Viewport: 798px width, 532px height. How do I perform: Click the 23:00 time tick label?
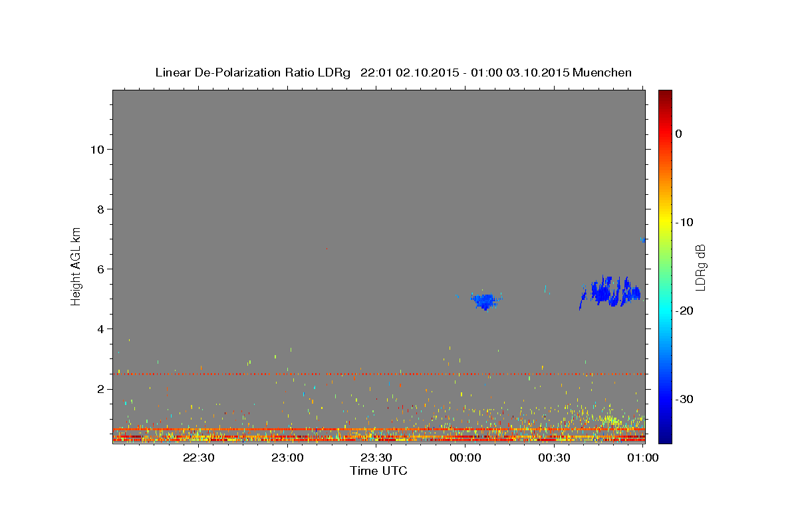pyautogui.click(x=288, y=458)
